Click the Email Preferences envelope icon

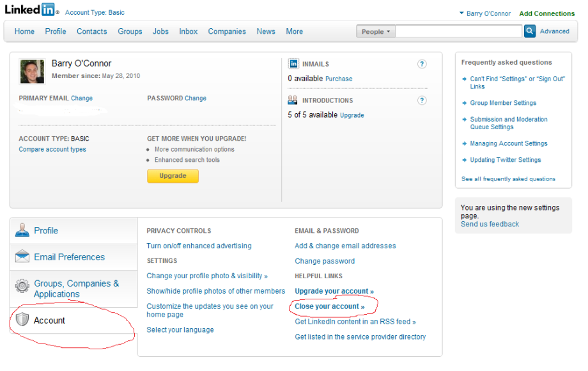tap(22, 257)
